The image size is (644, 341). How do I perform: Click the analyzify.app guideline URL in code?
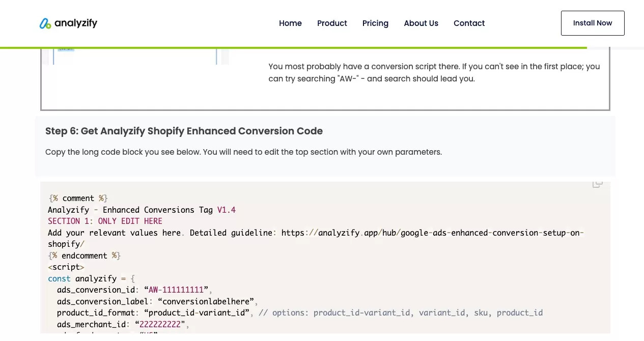tap(316, 238)
